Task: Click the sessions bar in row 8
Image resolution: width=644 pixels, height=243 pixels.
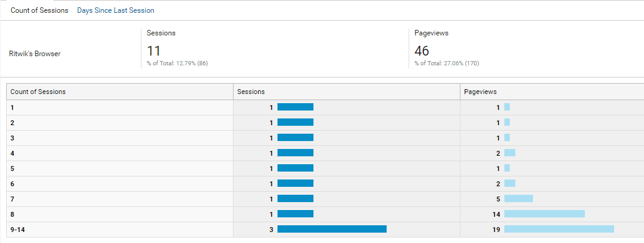Action: click(295, 214)
